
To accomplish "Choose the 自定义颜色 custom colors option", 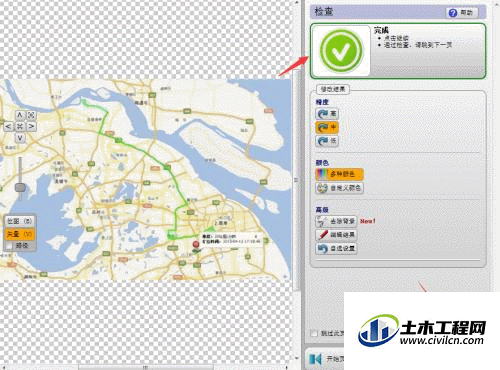I will coord(339,188).
